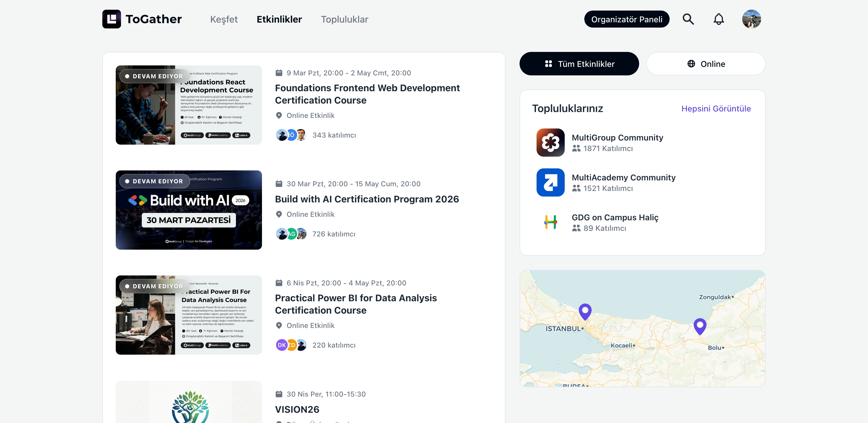
Task: Click the MultiGroup Community logo
Action: coord(551,142)
